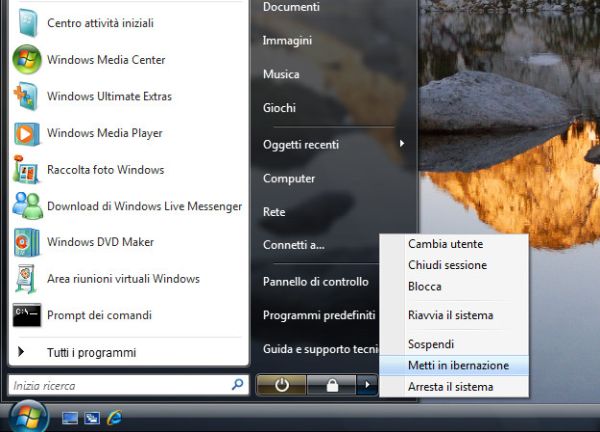Open Area riunioni virtuali Windows icon
This screenshot has height=432, width=600.
tap(26, 279)
